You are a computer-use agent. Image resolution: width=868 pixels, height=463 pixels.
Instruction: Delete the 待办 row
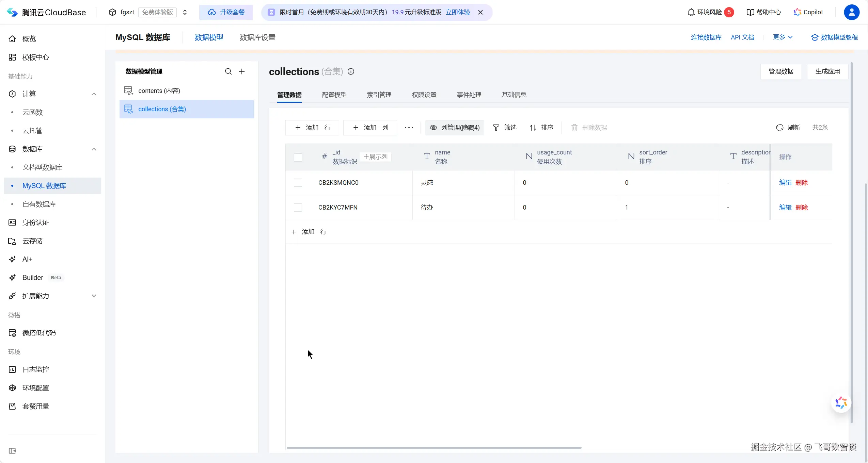[x=802, y=208]
